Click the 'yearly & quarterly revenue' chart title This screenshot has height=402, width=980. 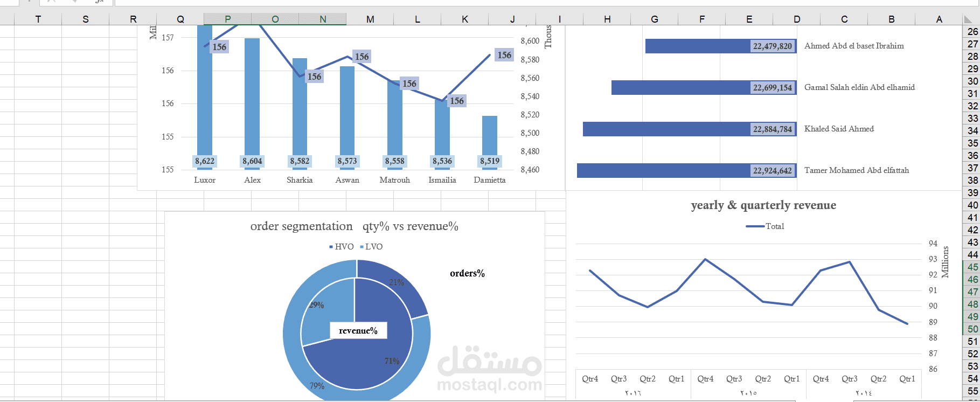(x=763, y=205)
